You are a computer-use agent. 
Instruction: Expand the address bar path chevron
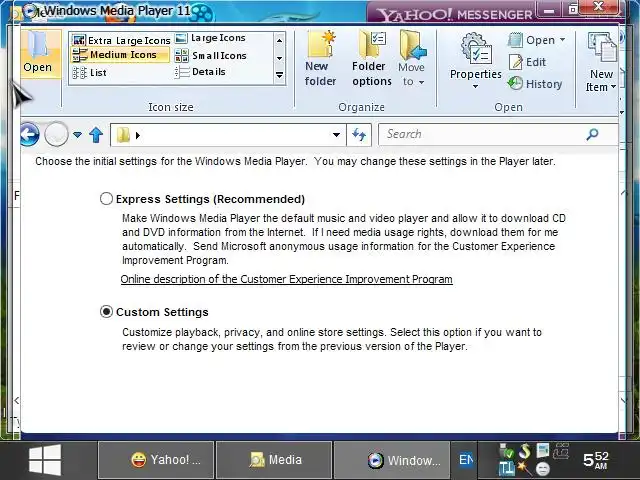(x=138, y=135)
